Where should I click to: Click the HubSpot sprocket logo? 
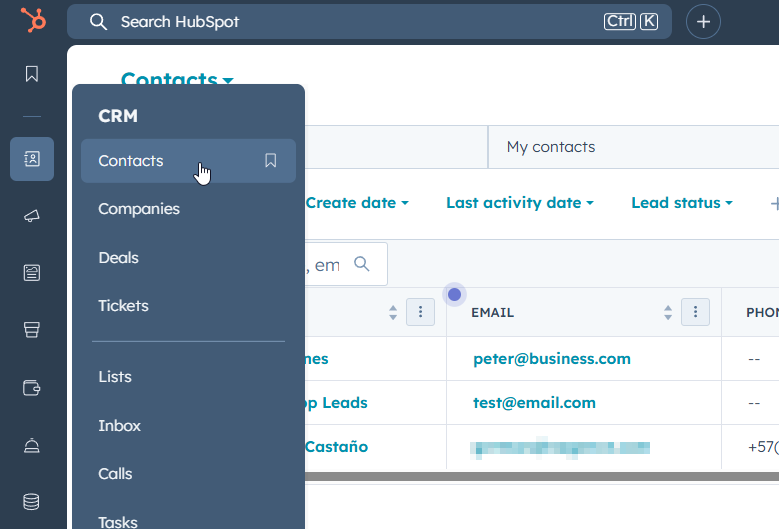[x=33, y=20]
